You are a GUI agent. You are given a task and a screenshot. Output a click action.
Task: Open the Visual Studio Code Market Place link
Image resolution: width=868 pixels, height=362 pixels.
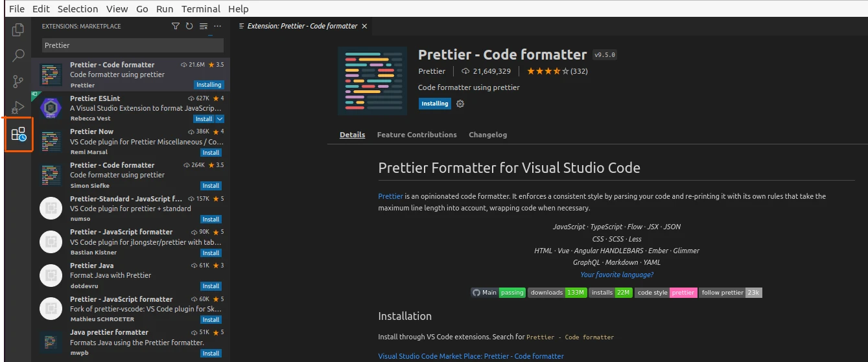coord(471,356)
